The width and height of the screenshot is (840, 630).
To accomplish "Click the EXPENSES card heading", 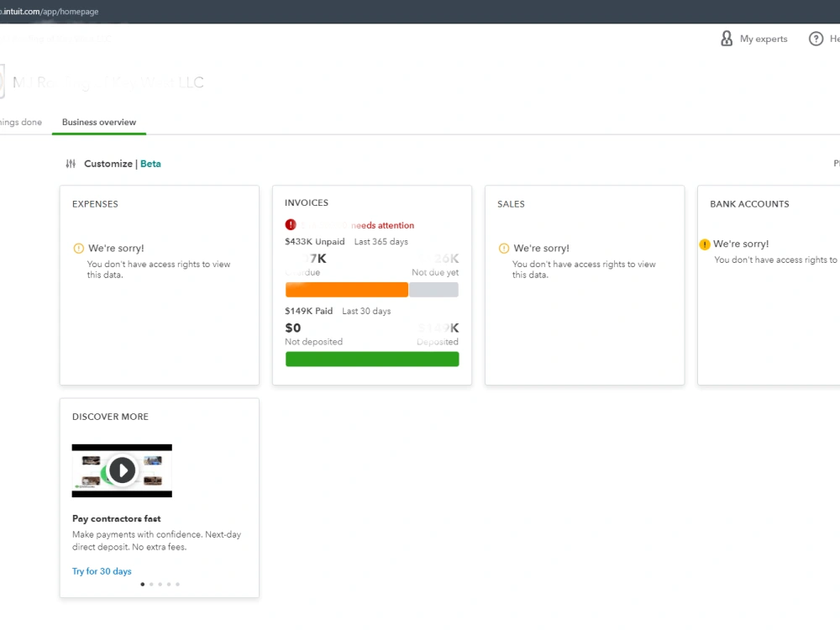I will point(96,204).
